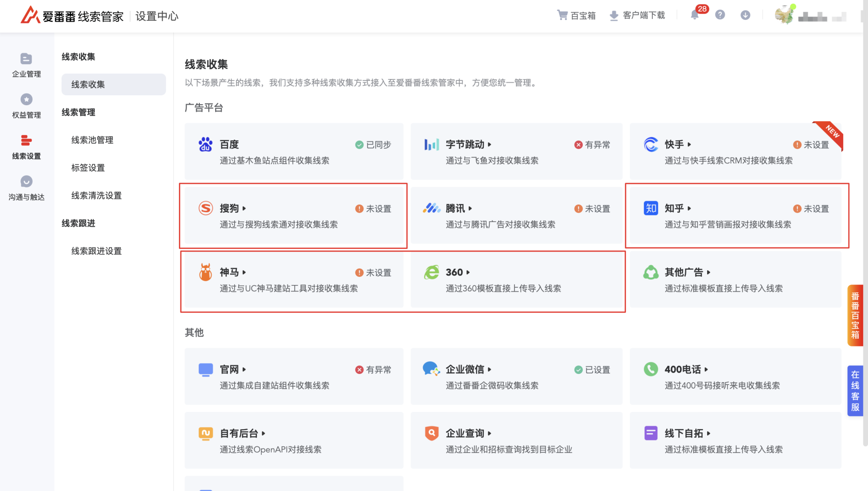Expand the arrow next to 360
868x491 pixels.
click(468, 272)
